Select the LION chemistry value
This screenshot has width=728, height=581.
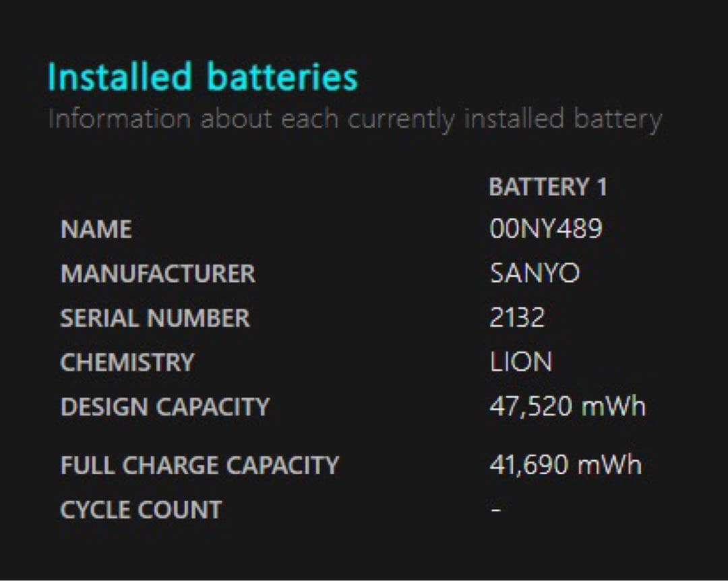click(520, 363)
